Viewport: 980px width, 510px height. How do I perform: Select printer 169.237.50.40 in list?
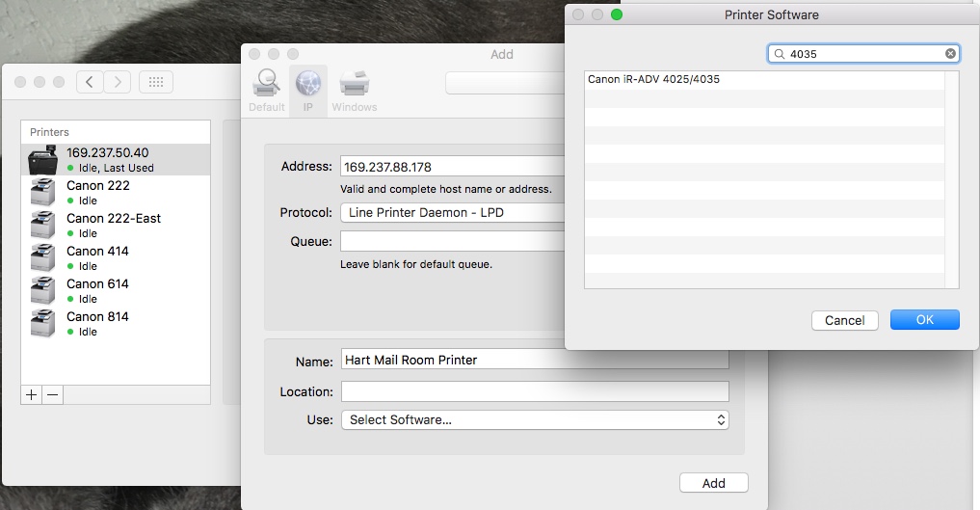116,159
